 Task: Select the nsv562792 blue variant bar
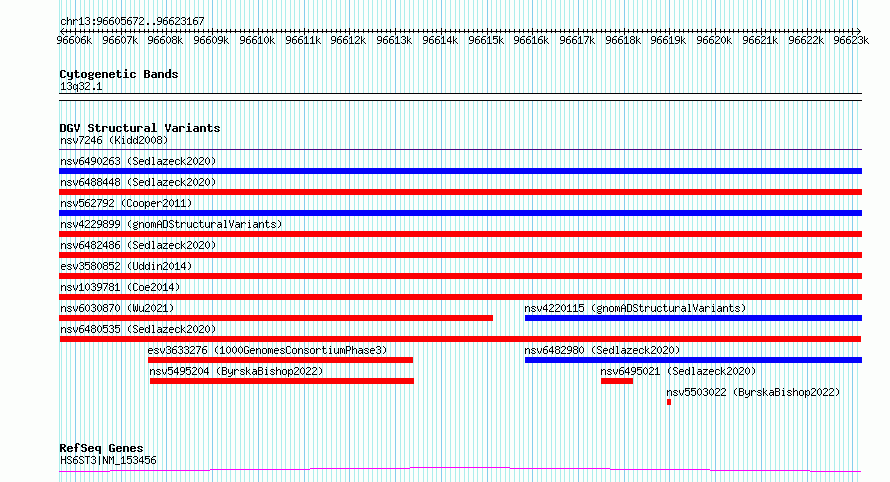tap(460, 213)
